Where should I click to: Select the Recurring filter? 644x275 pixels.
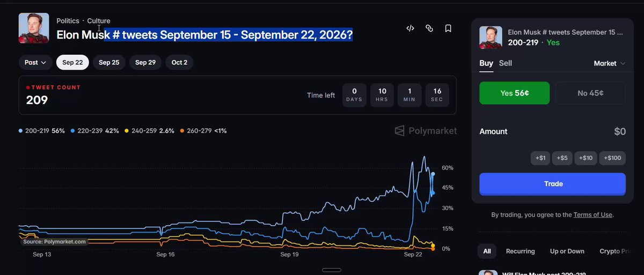point(520,251)
